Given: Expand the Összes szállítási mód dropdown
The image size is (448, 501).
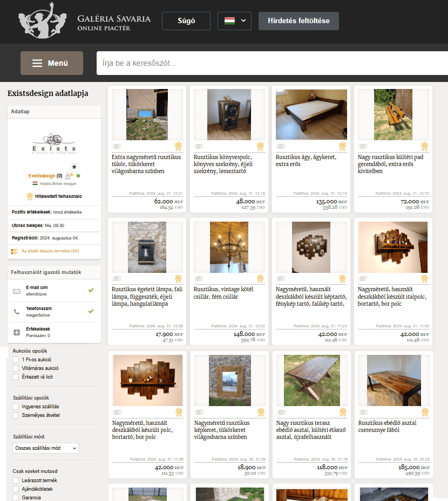Looking at the screenshot, I should [x=45, y=448].
